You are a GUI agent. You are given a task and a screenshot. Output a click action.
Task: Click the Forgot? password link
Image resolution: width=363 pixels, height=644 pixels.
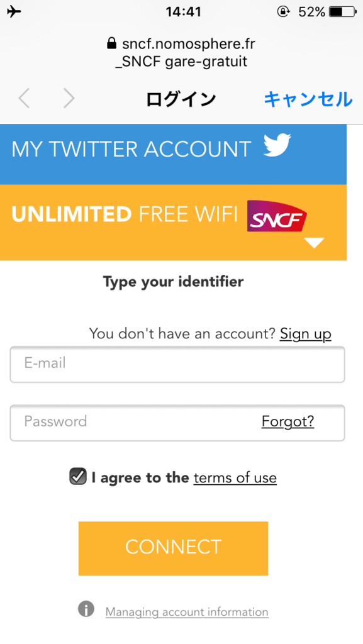(x=288, y=421)
